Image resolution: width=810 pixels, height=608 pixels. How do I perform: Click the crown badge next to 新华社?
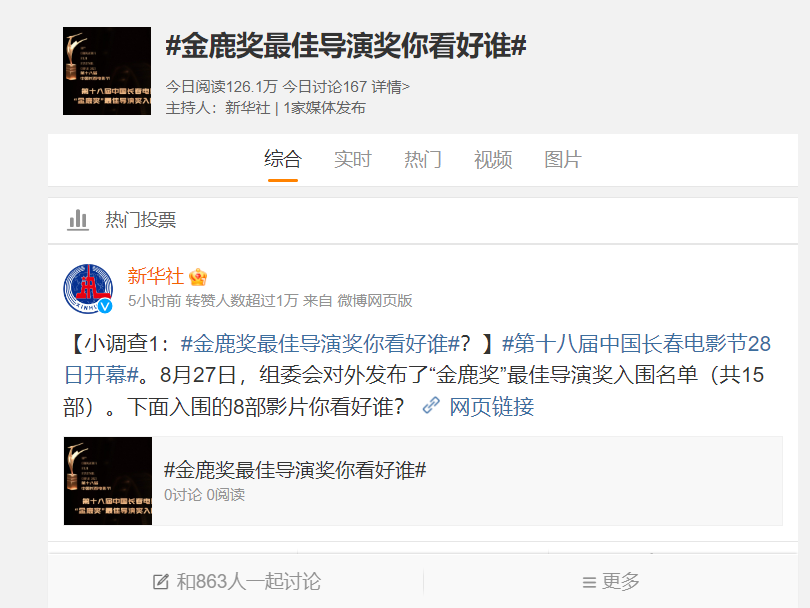198,277
